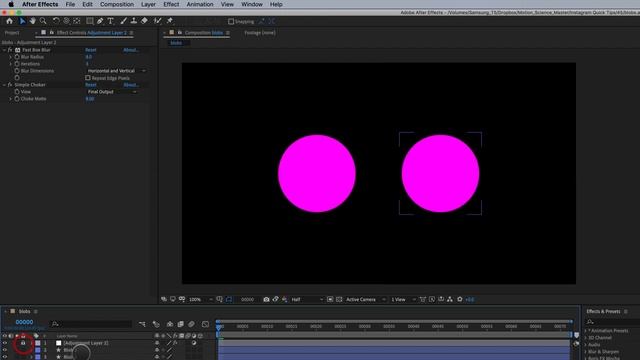Open the Animation menu
The width and height of the screenshot is (640, 360).
tap(200, 4)
